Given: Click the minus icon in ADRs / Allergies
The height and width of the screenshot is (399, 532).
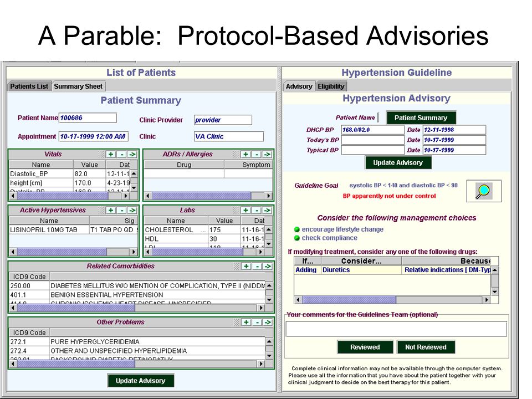Looking at the screenshot, I should pyautogui.click(x=257, y=155).
